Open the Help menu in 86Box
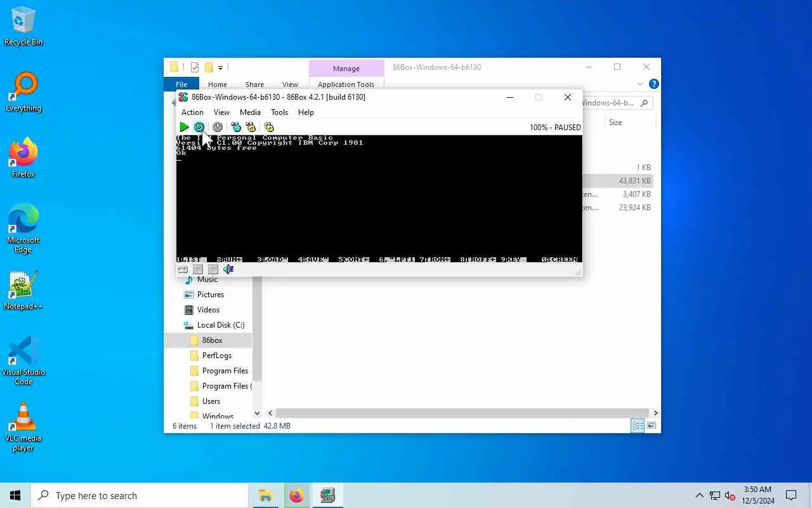Viewport: 812px width, 508px height. [306, 112]
